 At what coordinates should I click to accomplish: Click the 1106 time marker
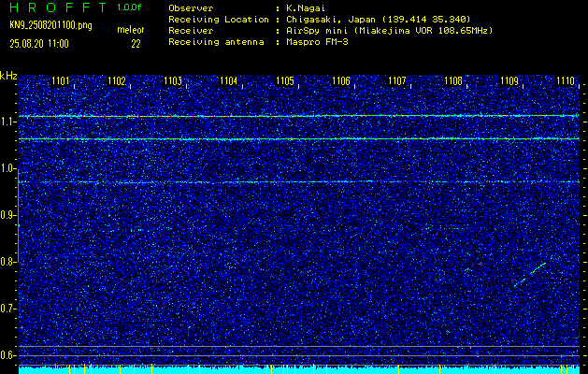tap(341, 80)
